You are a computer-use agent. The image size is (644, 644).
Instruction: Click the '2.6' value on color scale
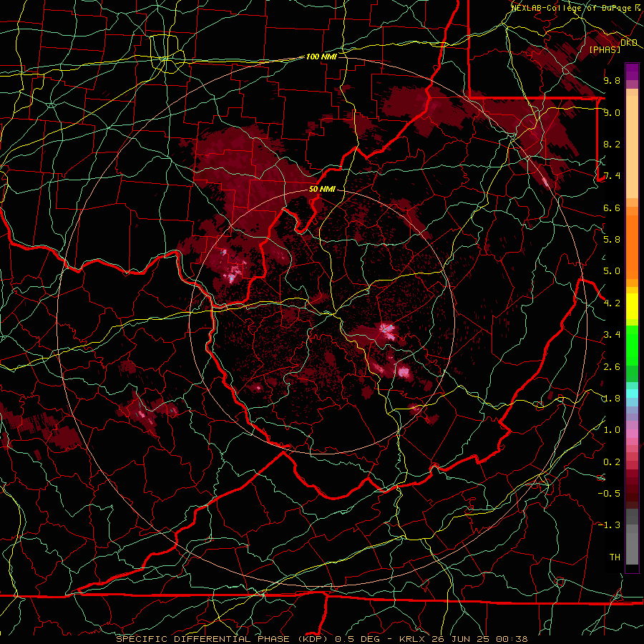(612, 366)
